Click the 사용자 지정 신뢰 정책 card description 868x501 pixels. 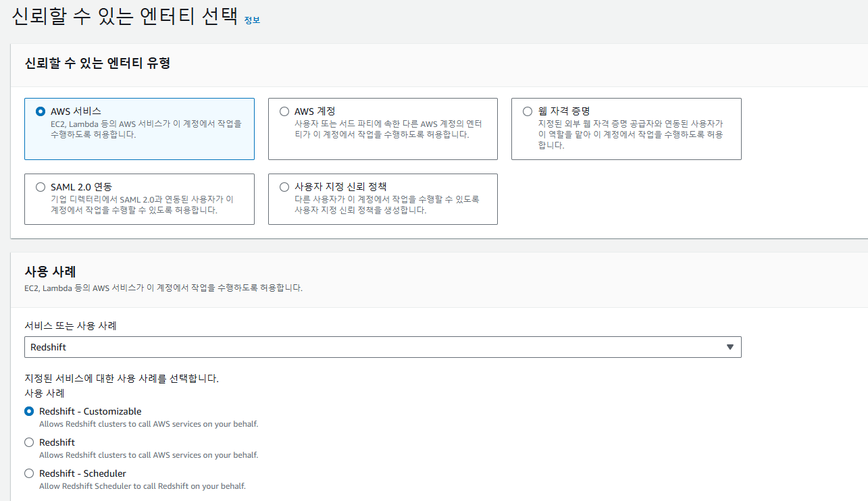coord(387,205)
